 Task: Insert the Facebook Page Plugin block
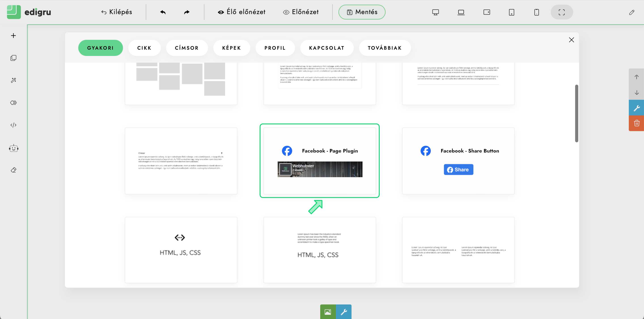[x=320, y=161]
